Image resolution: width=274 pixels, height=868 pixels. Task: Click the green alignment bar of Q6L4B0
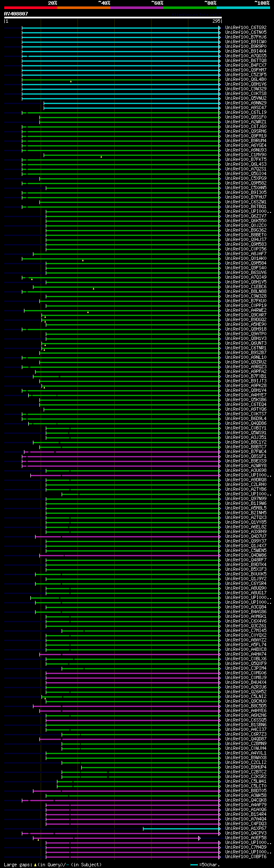[120, 80]
